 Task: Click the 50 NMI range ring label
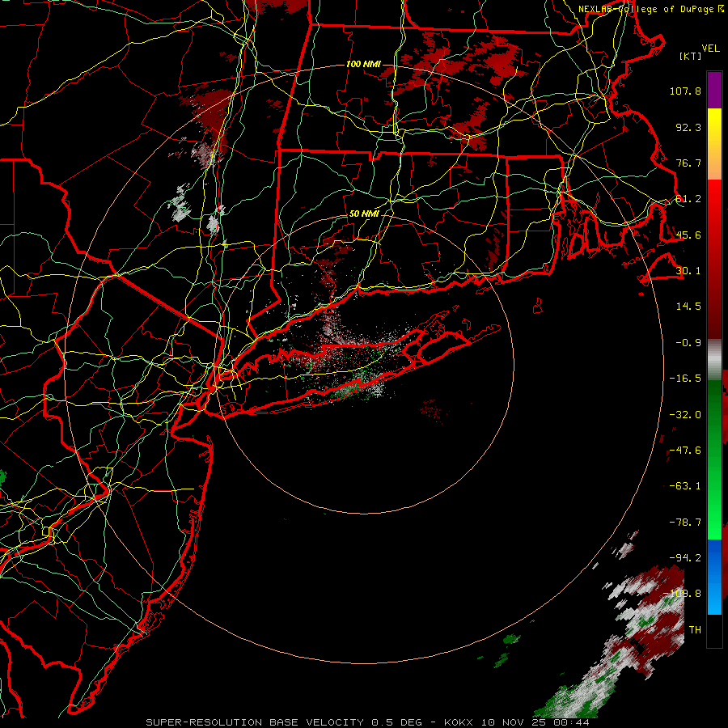pyautogui.click(x=364, y=214)
